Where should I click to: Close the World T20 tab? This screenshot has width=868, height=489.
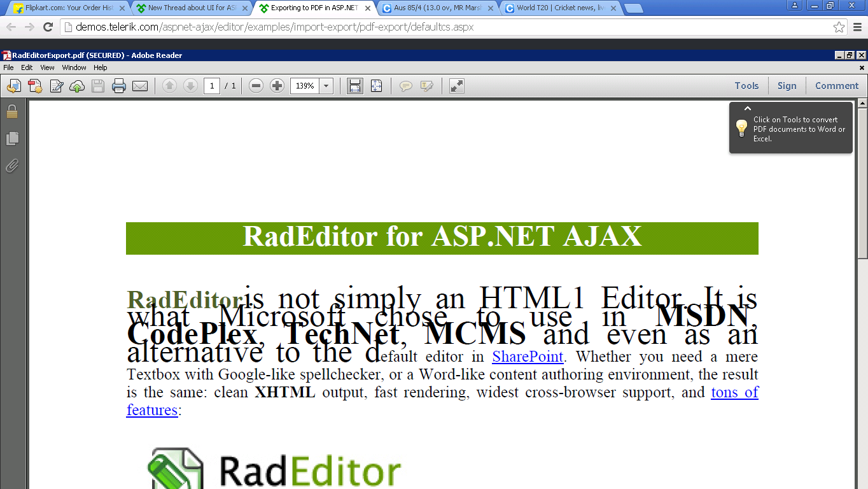tap(614, 8)
